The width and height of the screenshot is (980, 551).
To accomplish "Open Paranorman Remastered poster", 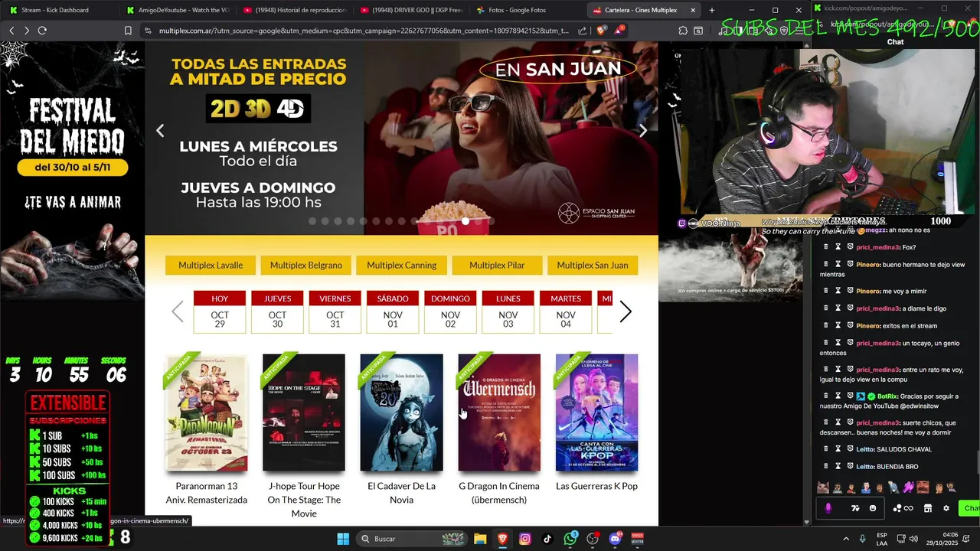I will (207, 412).
